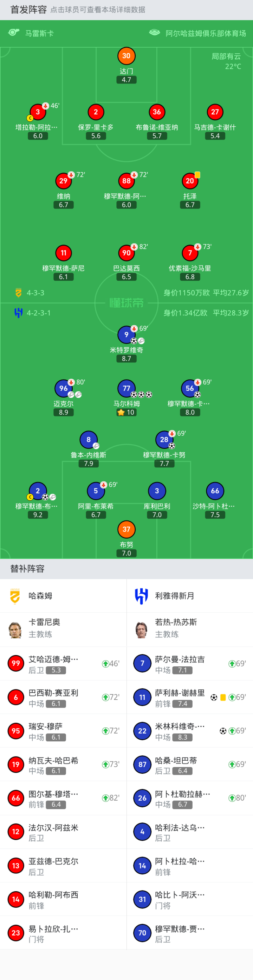Tap the referee whistle icon
Viewport: 253px width, 980px height.
click(14, 33)
